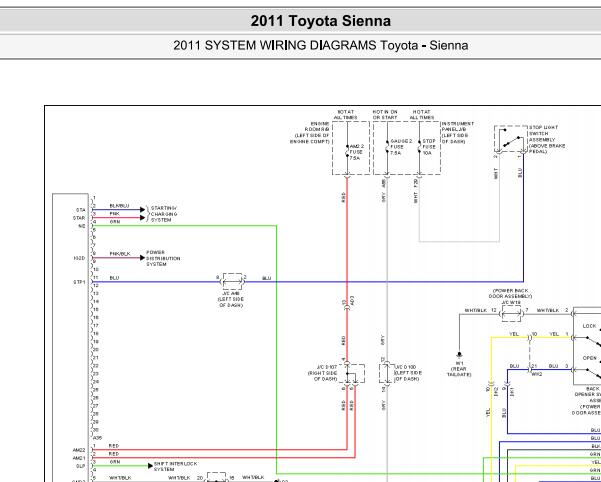Click the "SHIFT INTERLOCK SYSTEM" reference label
Viewport: 601px width, 482px height.
click(176, 466)
